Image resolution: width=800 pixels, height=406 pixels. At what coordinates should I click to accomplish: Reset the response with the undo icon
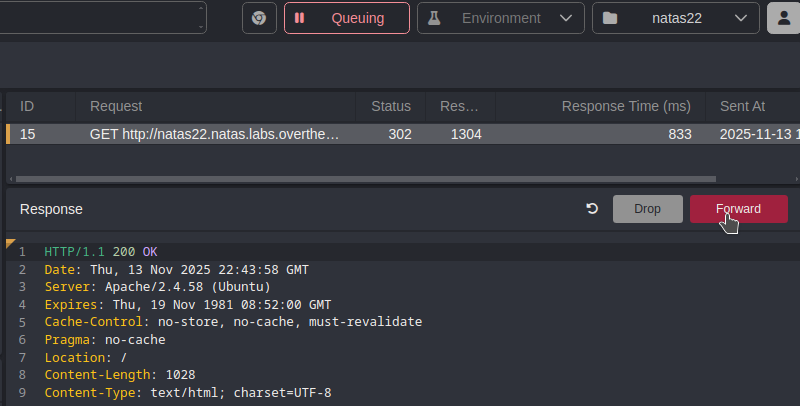592,209
